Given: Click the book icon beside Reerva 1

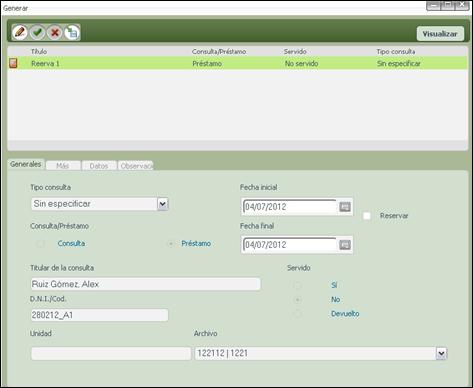Looking at the screenshot, I should tap(13, 63).
